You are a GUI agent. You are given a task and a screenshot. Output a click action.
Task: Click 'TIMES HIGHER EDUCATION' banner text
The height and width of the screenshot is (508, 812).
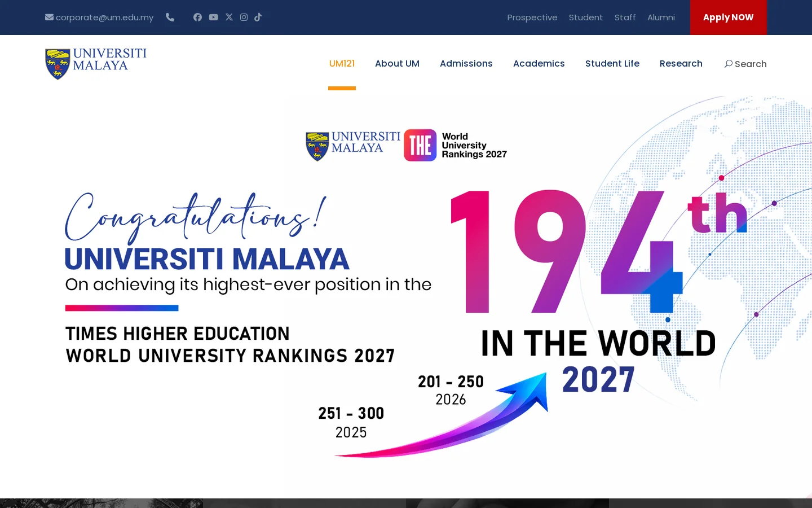(x=178, y=334)
